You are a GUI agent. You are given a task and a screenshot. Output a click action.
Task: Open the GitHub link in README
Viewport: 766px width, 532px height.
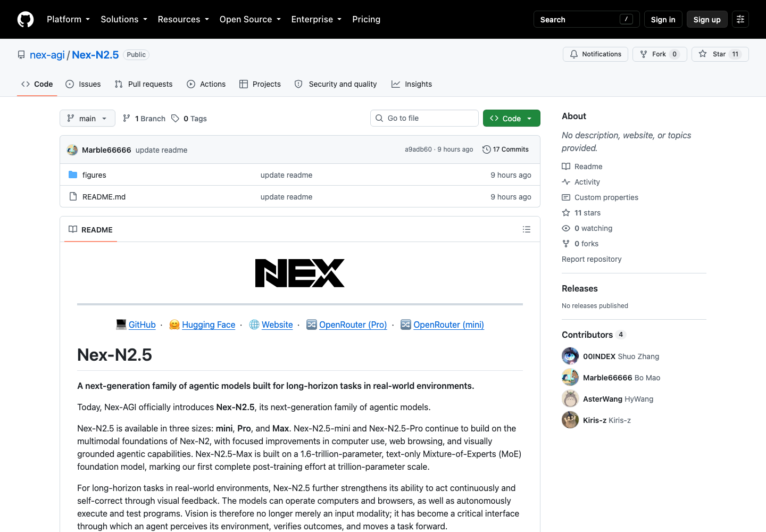tap(142, 325)
